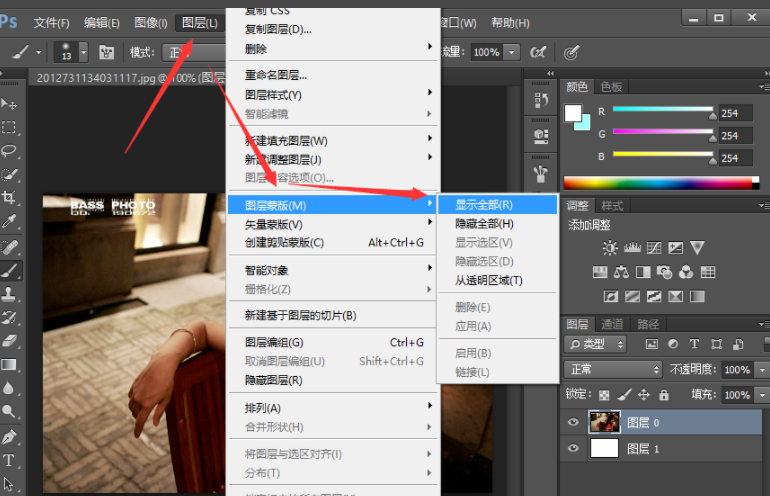Viewport: 770px width, 496px height.
Task: Expand the 图层样式(Y) submenu
Action: (333, 95)
